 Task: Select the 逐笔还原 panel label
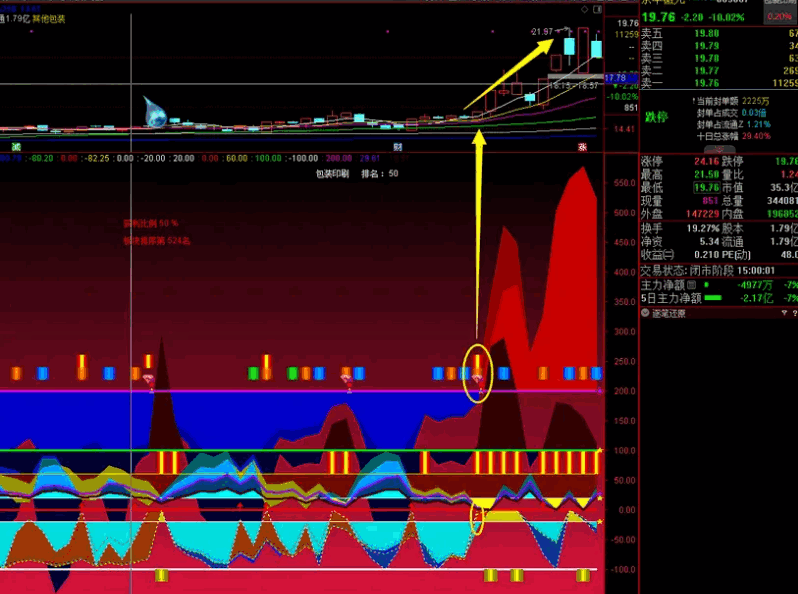(x=669, y=314)
